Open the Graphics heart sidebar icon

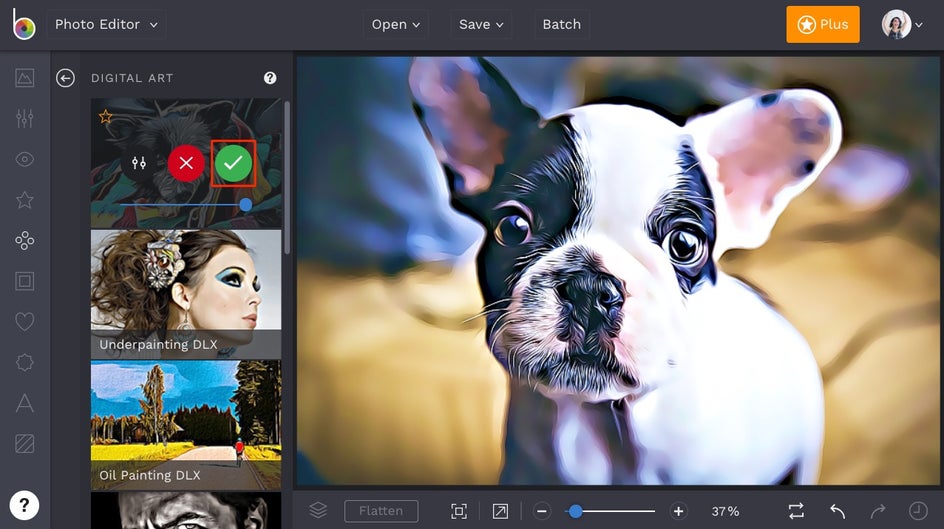click(25, 322)
